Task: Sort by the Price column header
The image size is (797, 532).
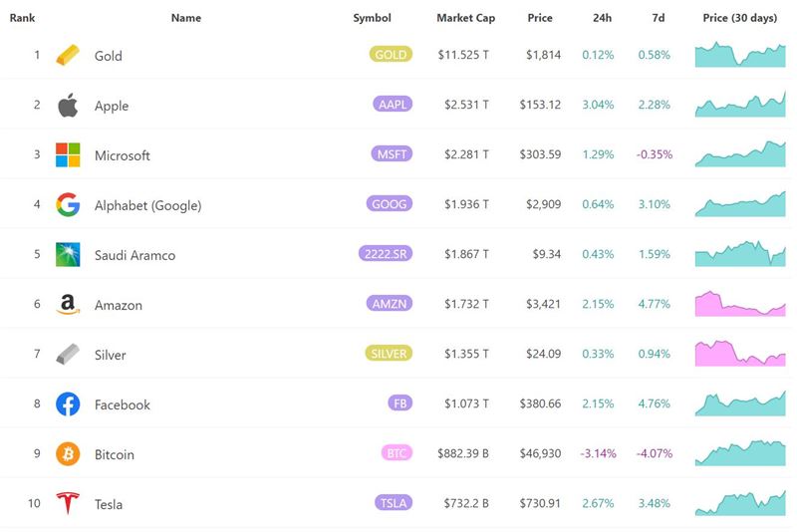Action: pyautogui.click(x=540, y=18)
